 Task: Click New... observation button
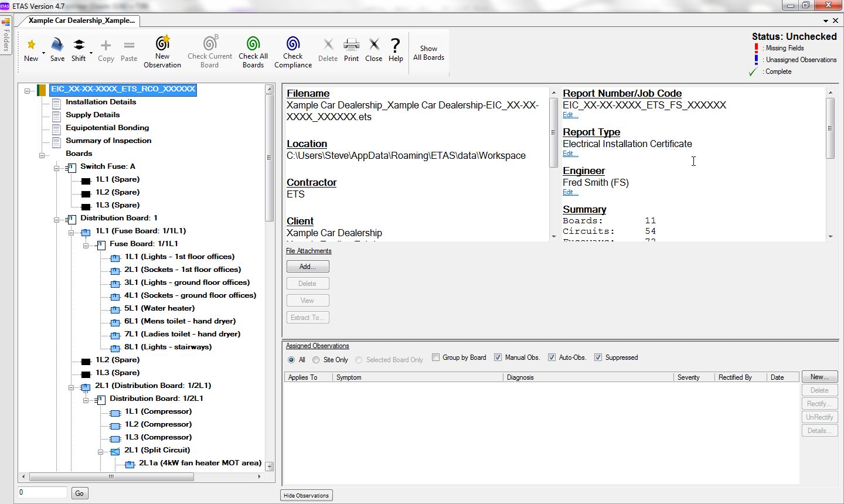[x=819, y=377]
